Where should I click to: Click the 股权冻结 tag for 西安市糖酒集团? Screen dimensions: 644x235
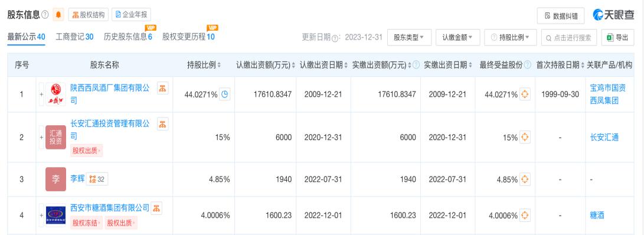pos(86,223)
